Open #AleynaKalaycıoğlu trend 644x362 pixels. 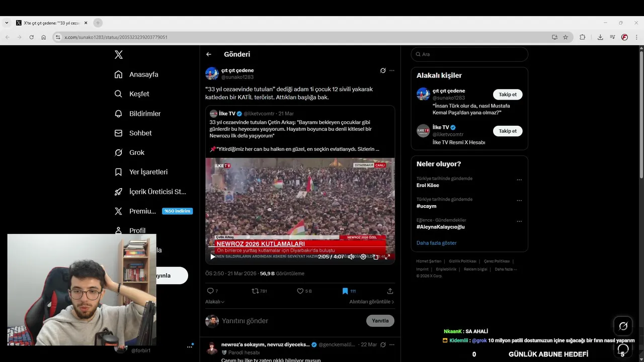(x=441, y=227)
